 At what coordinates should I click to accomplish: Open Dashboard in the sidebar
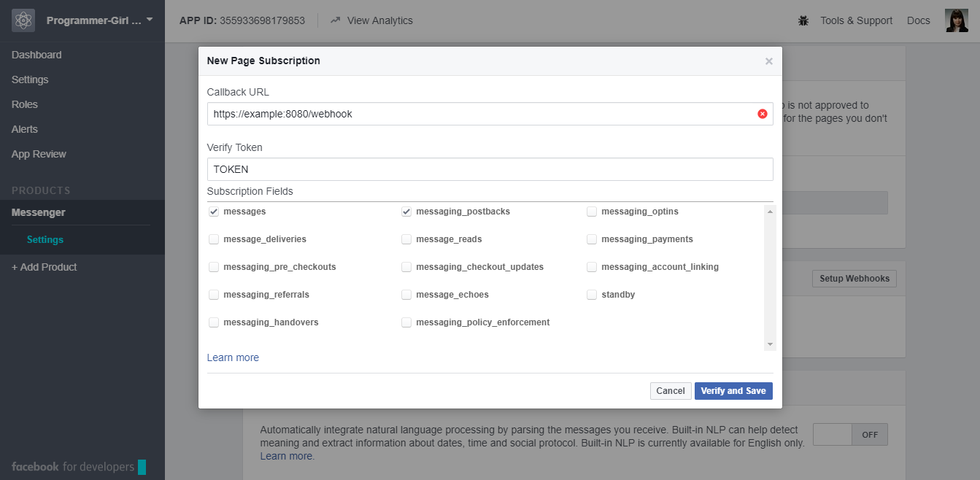click(x=36, y=55)
